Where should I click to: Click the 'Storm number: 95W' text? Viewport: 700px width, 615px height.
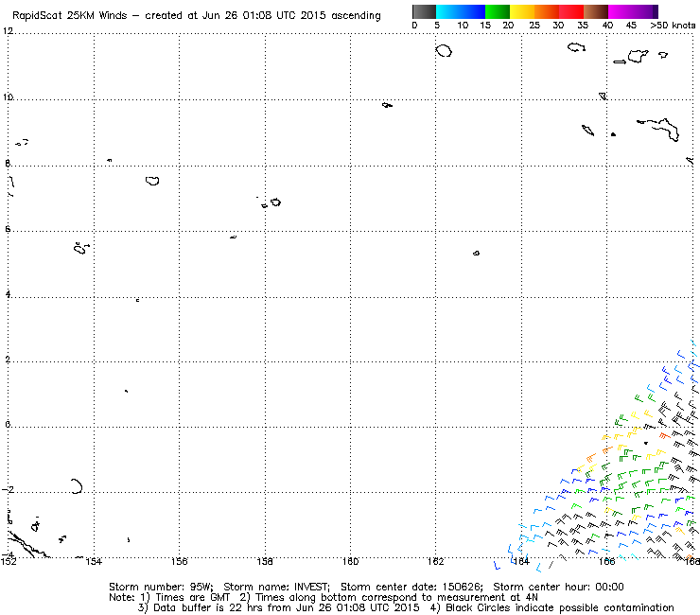point(160,587)
